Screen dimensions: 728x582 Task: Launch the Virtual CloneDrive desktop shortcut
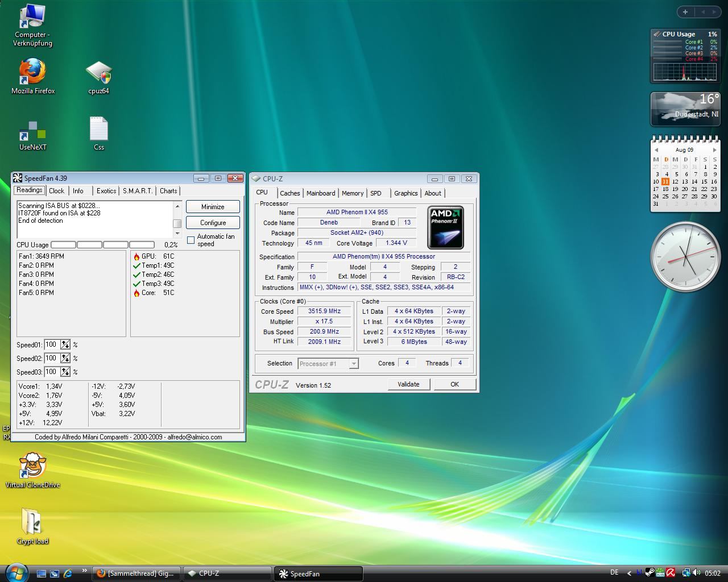pos(32,471)
